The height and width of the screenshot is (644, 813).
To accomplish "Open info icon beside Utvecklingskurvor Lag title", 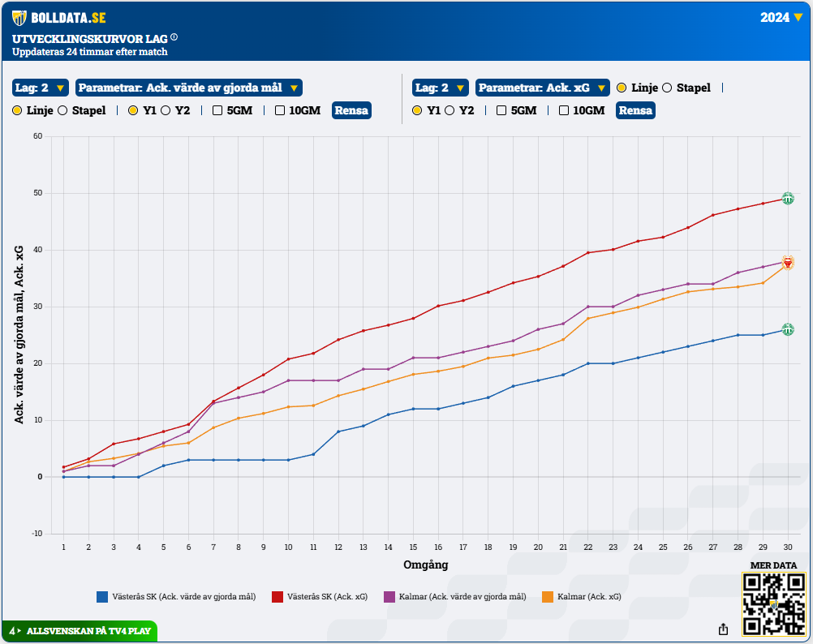I will (174, 37).
